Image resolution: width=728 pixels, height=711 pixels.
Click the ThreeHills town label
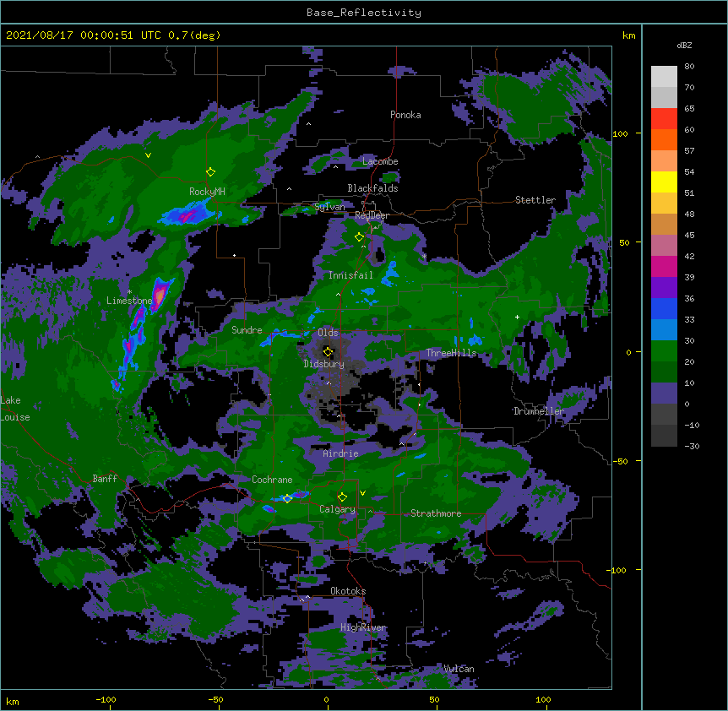451,353
